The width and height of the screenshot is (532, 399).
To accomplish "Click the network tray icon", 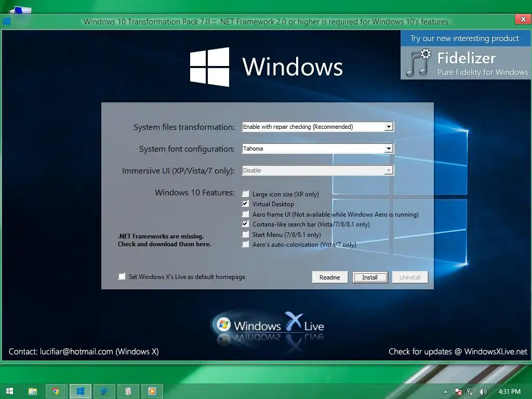I will [471, 392].
